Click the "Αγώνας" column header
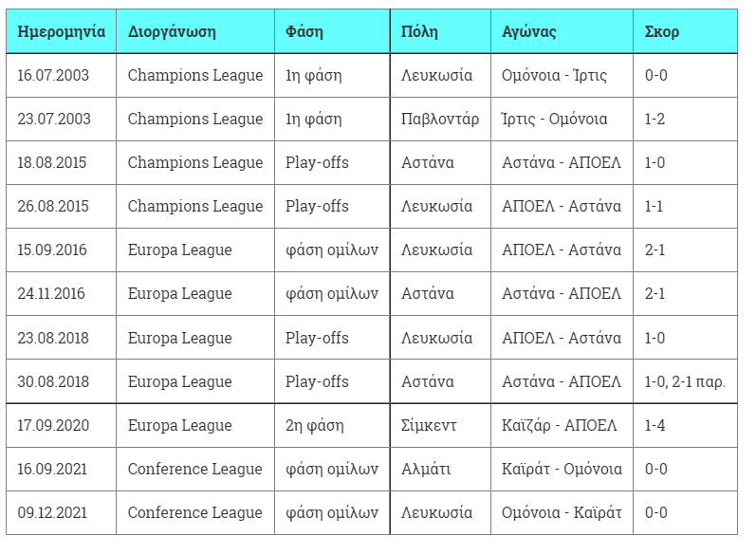The image size is (756, 555). coord(529,31)
